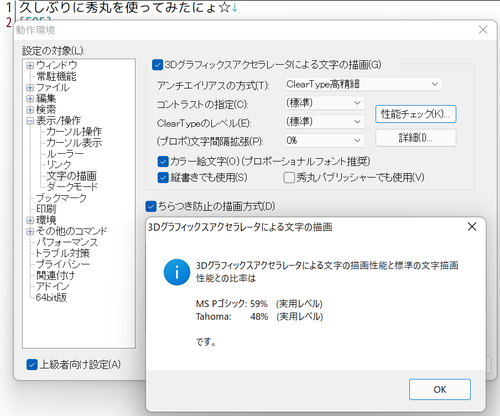Click the MS Pゴシック: 59% result line

pos(259,304)
